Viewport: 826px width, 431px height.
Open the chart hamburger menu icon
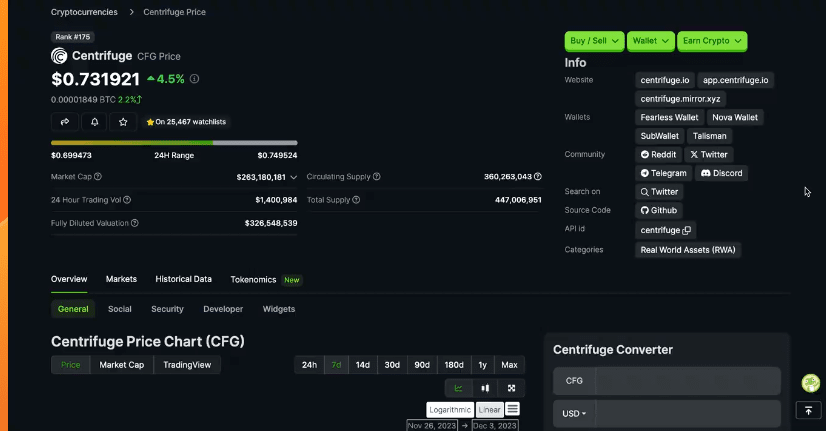513,409
